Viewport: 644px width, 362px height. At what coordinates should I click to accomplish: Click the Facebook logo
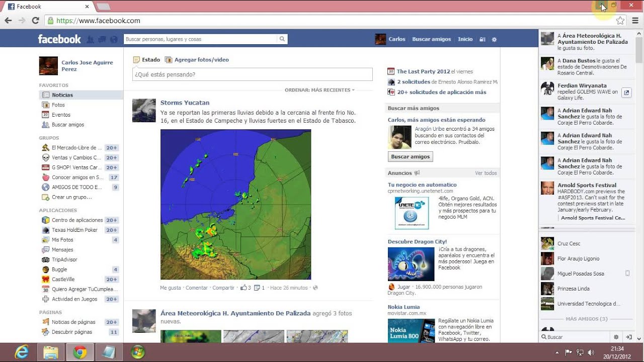tap(59, 39)
